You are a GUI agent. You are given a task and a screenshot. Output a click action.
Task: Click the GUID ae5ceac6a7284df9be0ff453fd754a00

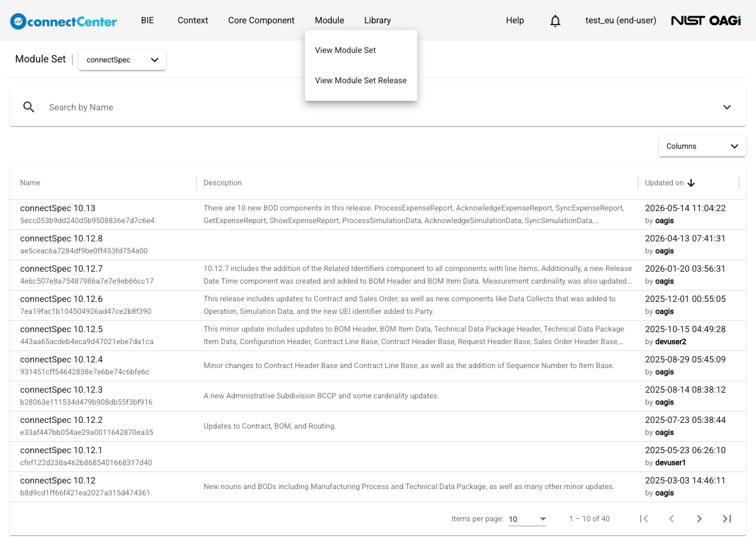tap(84, 251)
